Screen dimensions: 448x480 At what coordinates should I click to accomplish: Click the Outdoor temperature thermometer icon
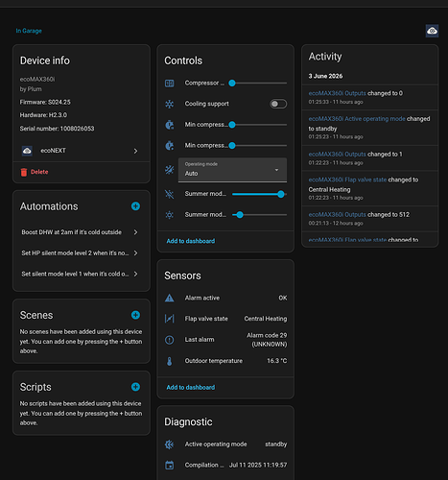pyautogui.click(x=169, y=361)
